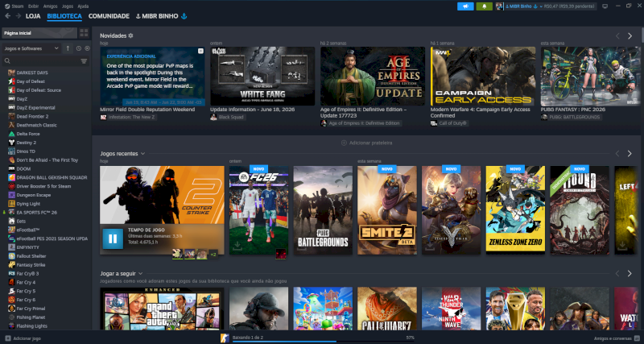644x344 pixels.
Task: Click the Call of Duty game link
Action: pos(449,123)
